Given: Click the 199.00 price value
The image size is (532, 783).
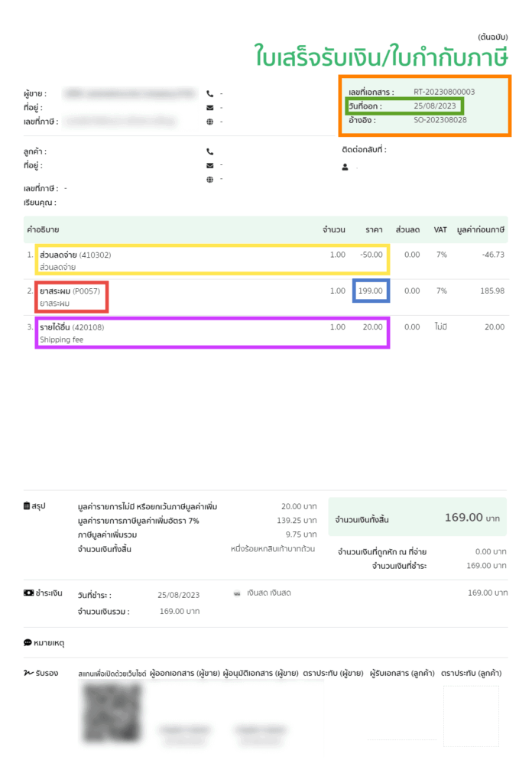Looking at the screenshot, I should click(371, 291).
